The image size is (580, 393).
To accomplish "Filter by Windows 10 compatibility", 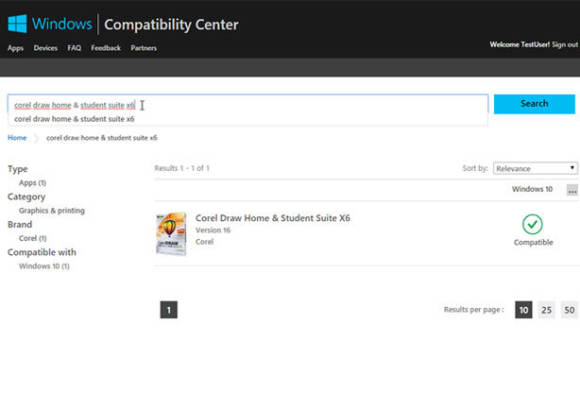I will (x=44, y=266).
